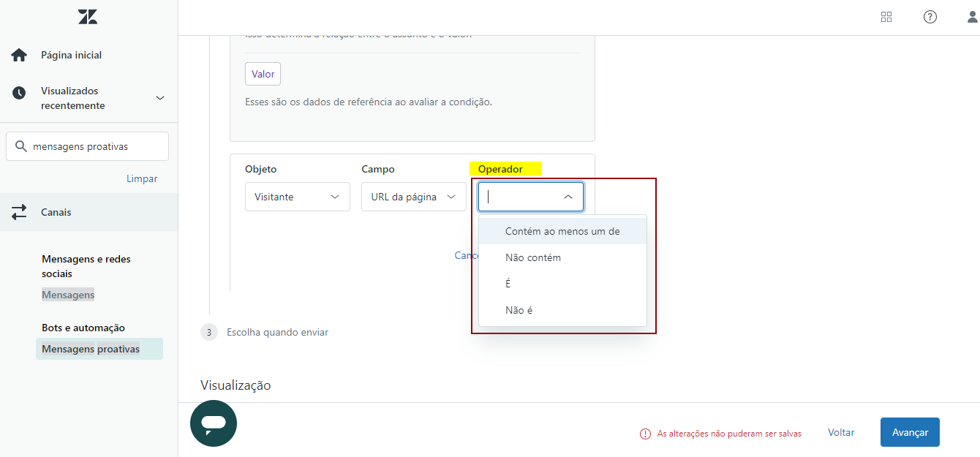Screen dimensions: 980x457
Task: Click the Canais arrows icon
Action: click(x=19, y=212)
